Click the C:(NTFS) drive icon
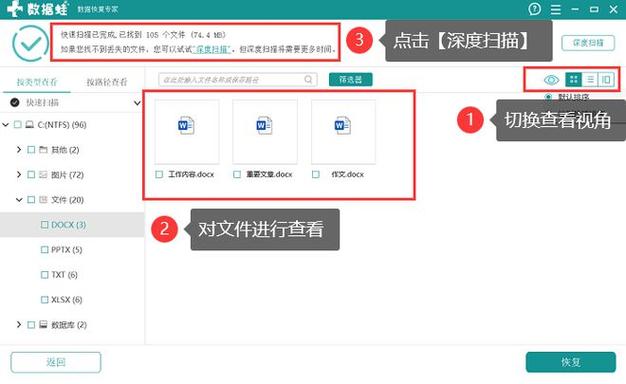The width and height of the screenshot is (626, 384). coord(30,125)
